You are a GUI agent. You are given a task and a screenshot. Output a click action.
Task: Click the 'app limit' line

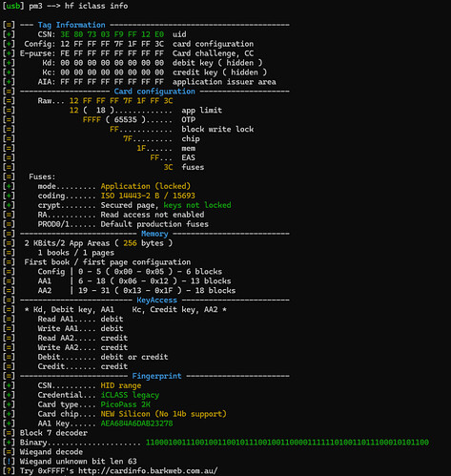pyautogui.click(x=146, y=111)
